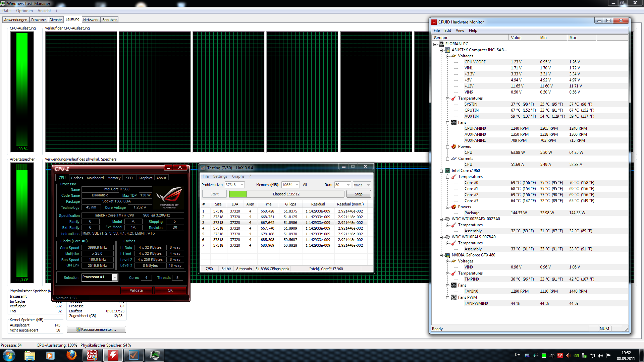Click the Intel Core i7 960 chip icon
This screenshot has height=362, width=644.
447,171
